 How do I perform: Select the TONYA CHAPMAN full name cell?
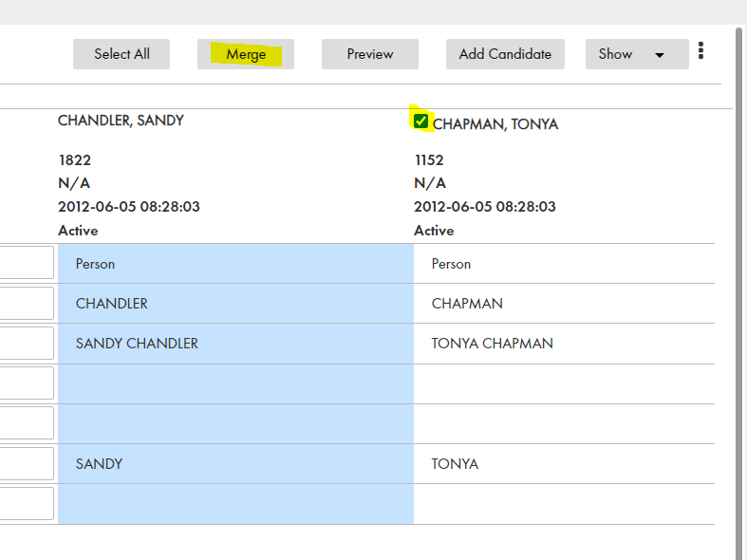point(564,344)
